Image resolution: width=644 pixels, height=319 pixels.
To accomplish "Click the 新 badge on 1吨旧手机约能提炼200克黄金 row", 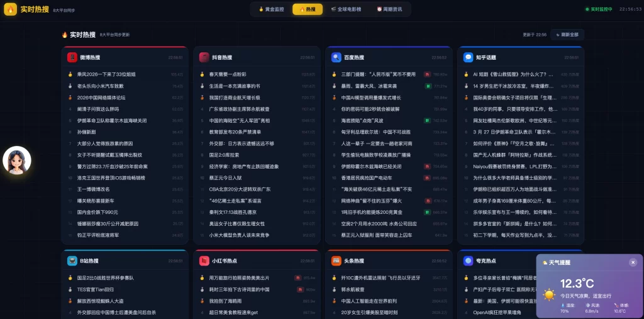I will point(427,212).
